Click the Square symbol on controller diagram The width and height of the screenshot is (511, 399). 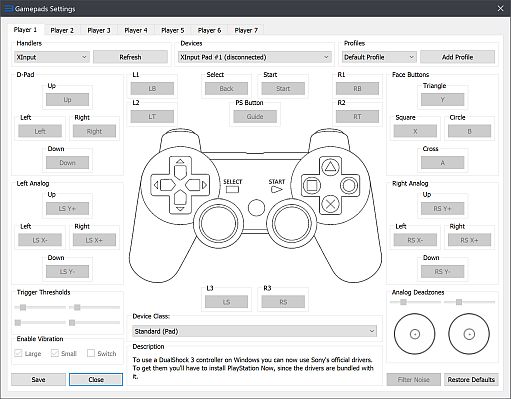coord(311,185)
